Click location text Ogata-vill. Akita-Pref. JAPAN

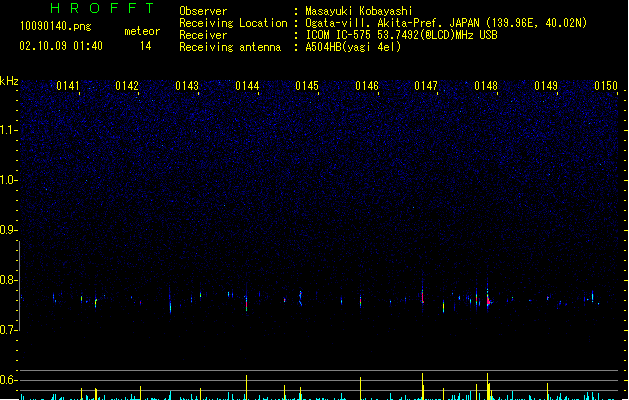coord(392,23)
